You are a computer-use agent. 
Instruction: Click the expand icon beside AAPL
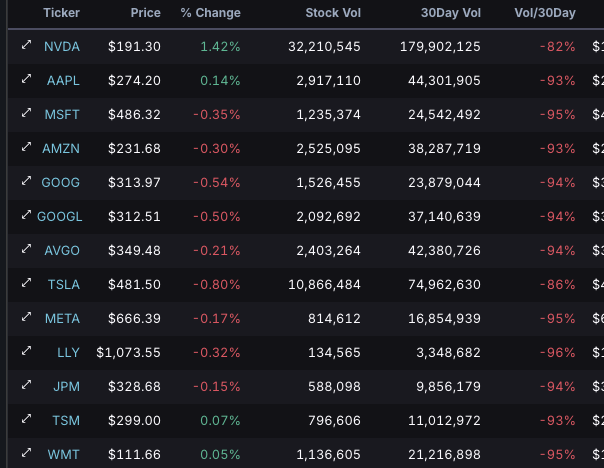(26, 80)
